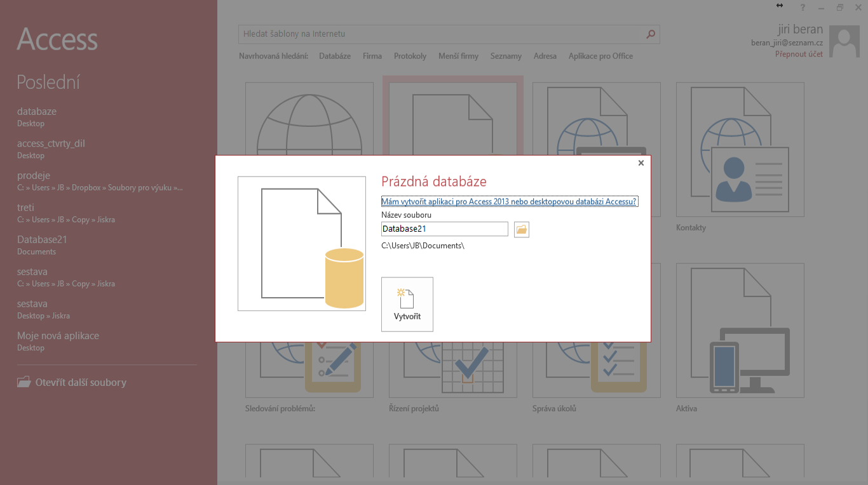Click the path text C:\Users\JB\Documents\

(x=423, y=246)
